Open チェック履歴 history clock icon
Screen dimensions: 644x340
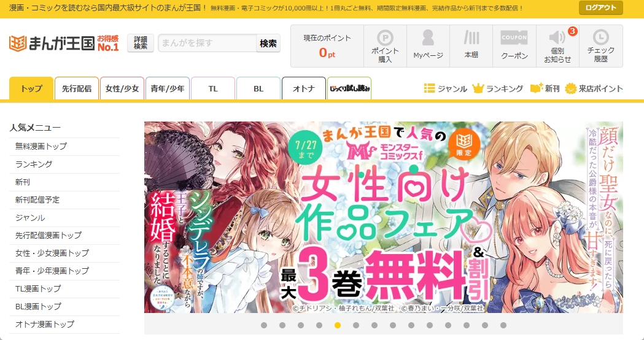pos(601,46)
